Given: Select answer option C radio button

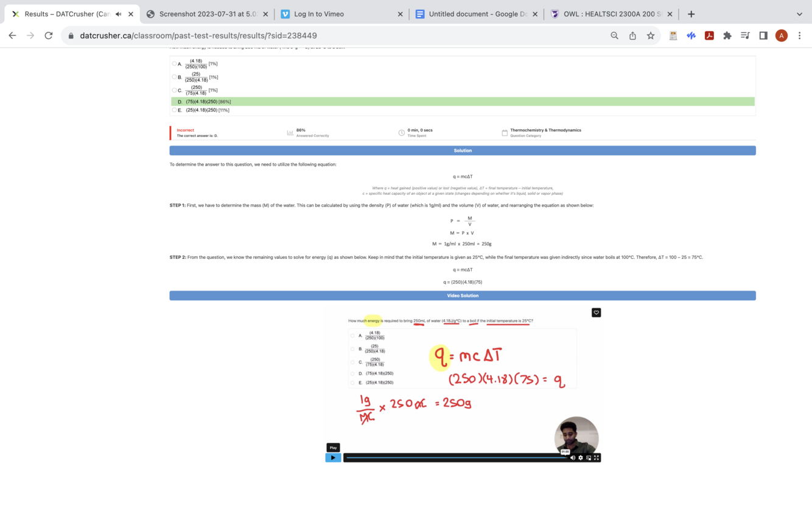Looking at the screenshot, I should (x=174, y=90).
